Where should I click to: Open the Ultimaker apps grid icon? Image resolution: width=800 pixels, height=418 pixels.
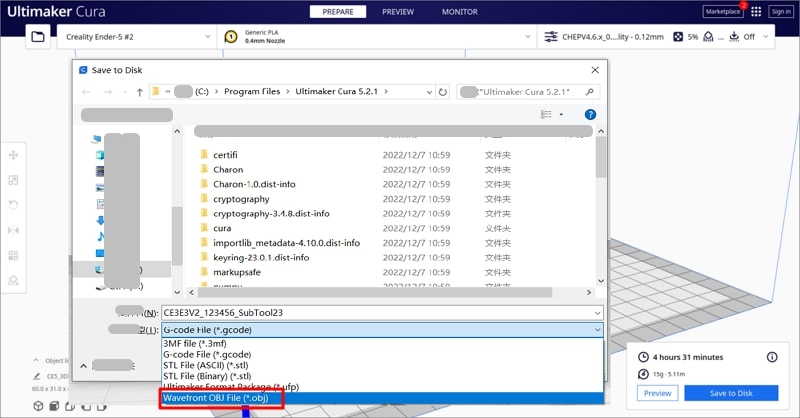click(x=756, y=12)
